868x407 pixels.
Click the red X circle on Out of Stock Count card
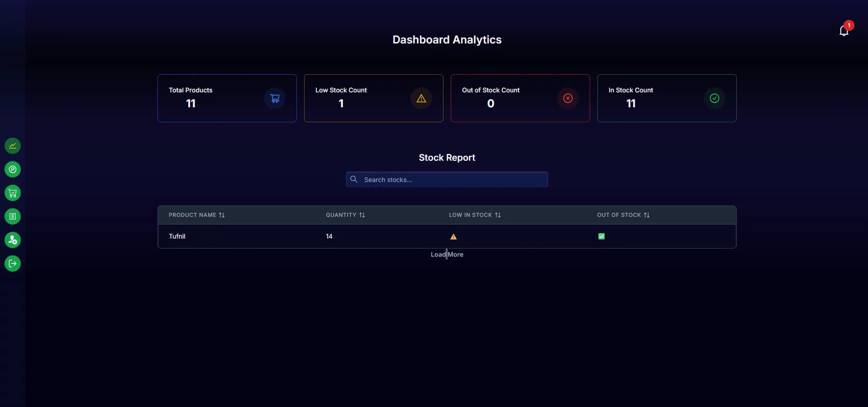tap(568, 98)
